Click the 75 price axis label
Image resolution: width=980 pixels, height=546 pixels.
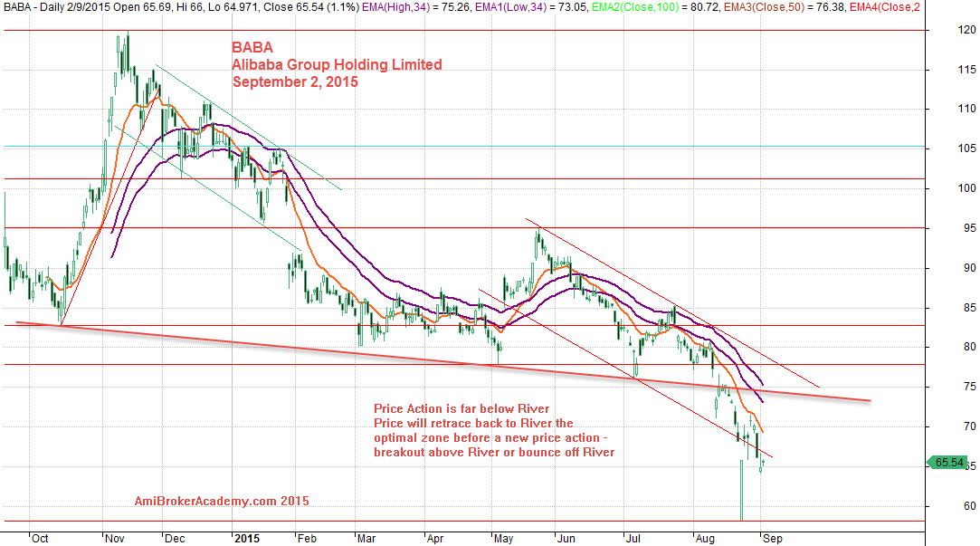point(969,387)
